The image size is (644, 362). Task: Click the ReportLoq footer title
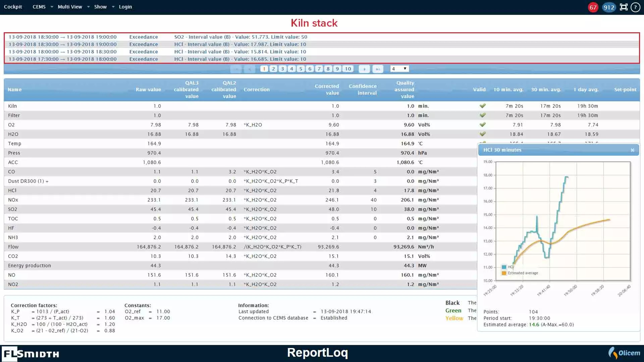pyautogui.click(x=317, y=353)
